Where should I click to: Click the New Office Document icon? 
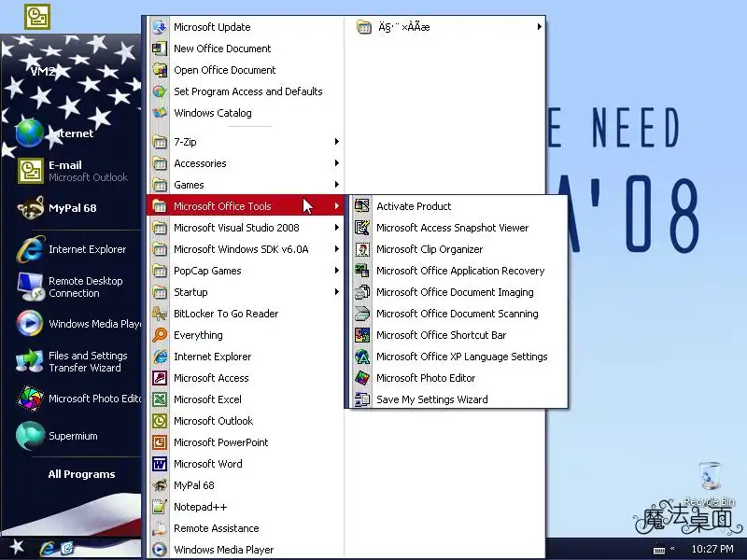click(160, 49)
